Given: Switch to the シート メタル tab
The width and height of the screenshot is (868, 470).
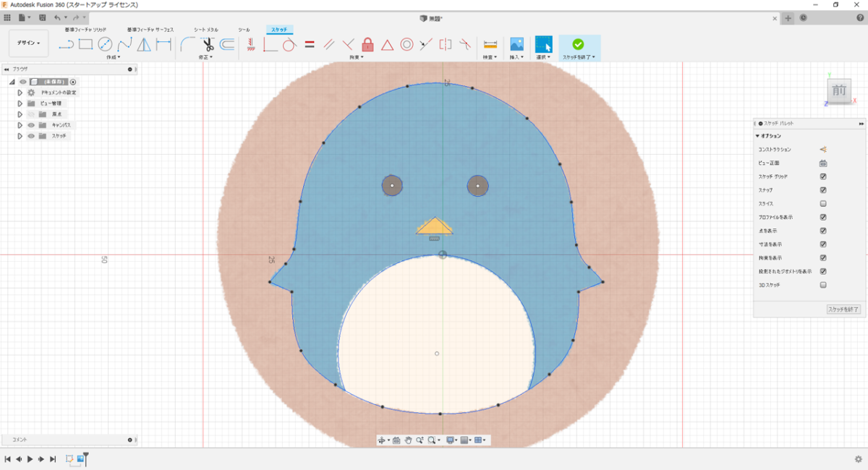Looking at the screenshot, I should 206,30.
